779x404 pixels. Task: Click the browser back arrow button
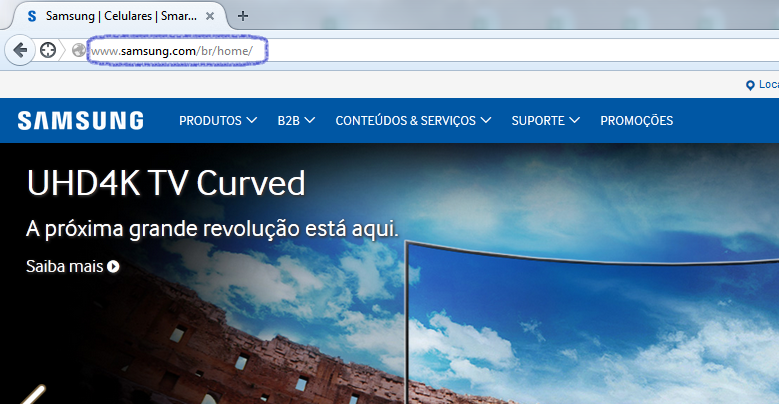click(x=20, y=50)
